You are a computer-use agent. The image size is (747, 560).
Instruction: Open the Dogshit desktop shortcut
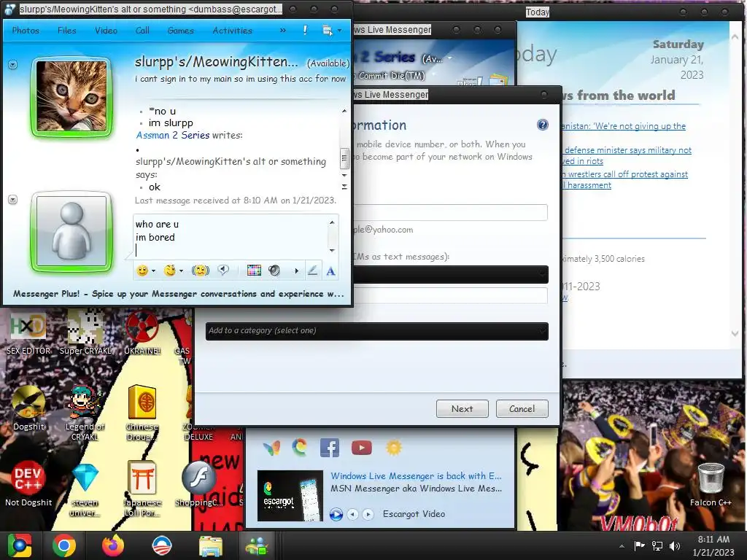pos(28,408)
